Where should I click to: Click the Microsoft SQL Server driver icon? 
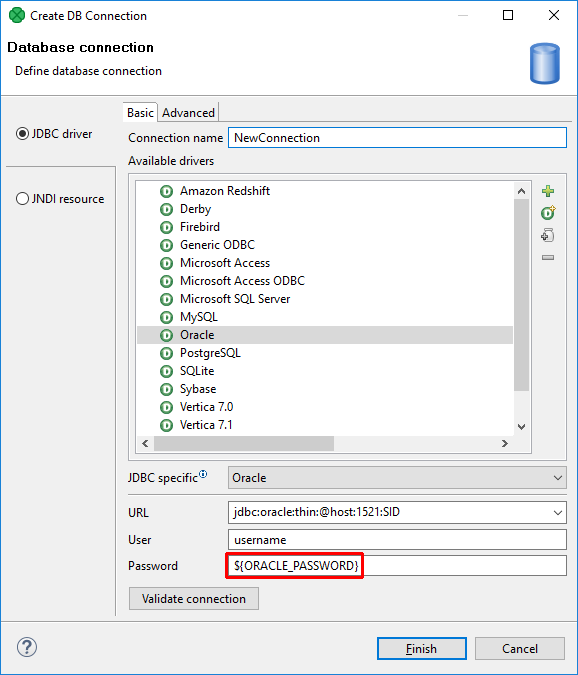pos(167,299)
